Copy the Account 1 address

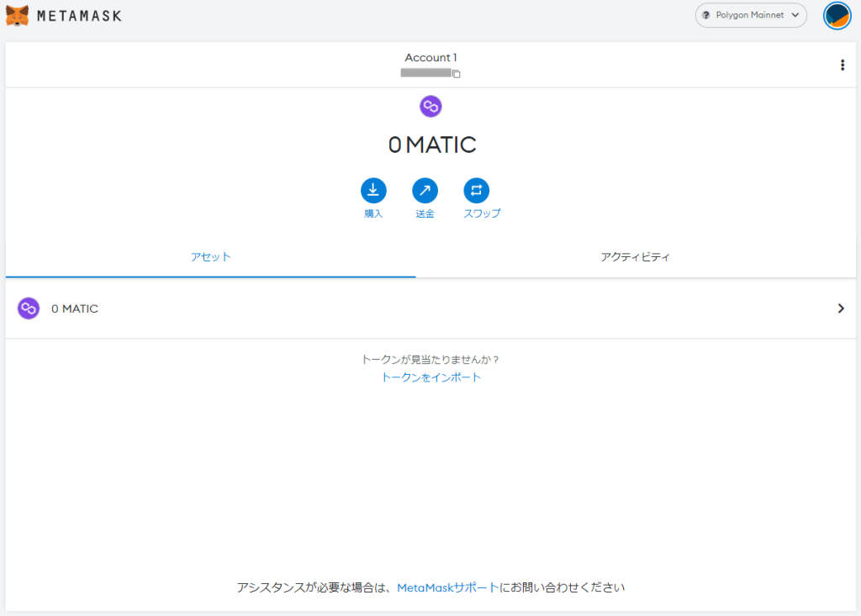tap(457, 74)
